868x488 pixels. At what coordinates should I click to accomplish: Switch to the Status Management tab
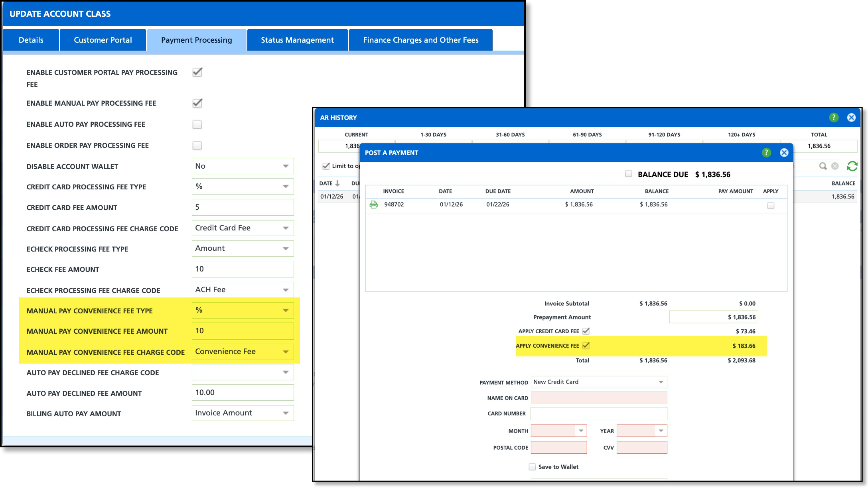click(x=297, y=40)
